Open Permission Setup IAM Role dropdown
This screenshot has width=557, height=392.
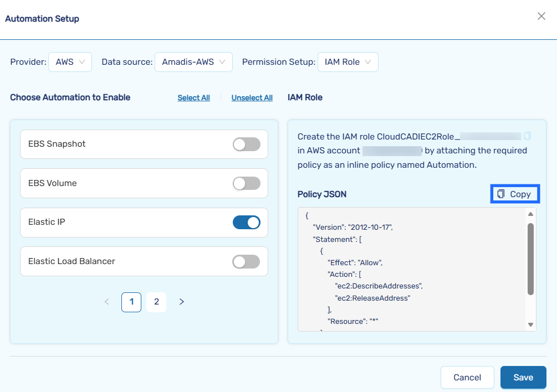348,62
